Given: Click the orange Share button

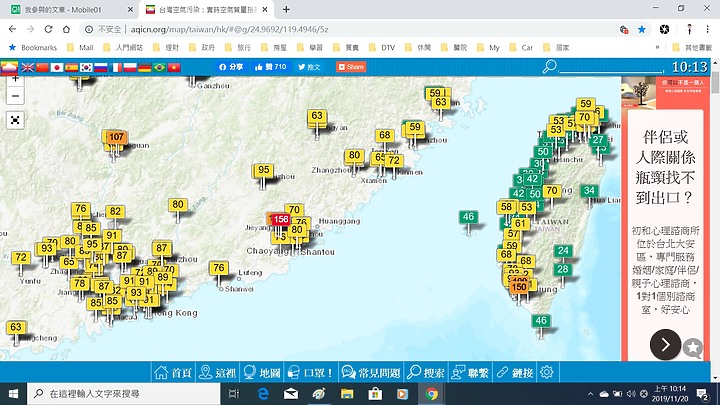Looking at the screenshot, I should point(351,67).
